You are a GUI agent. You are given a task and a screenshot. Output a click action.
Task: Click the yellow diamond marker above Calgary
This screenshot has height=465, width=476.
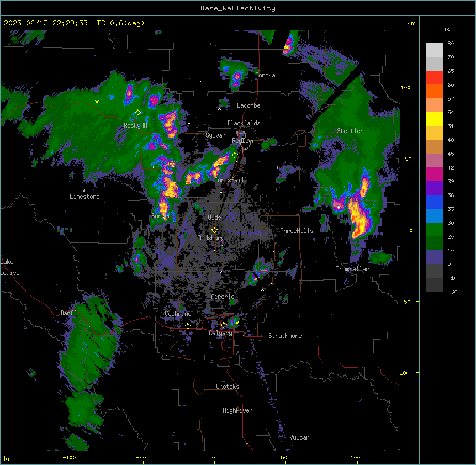[x=224, y=325]
